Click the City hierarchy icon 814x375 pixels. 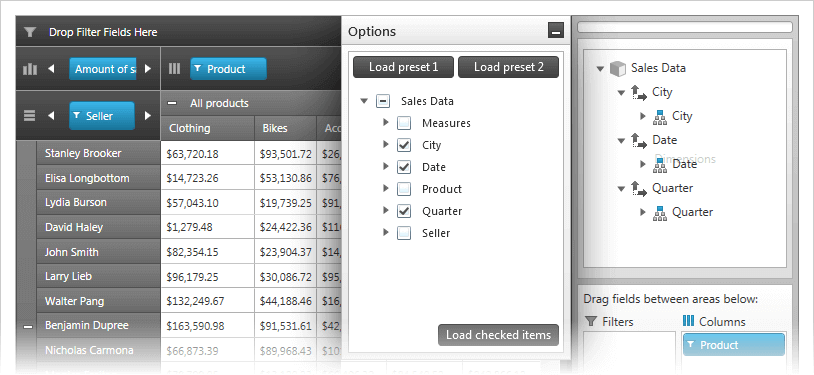coord(659,116)
